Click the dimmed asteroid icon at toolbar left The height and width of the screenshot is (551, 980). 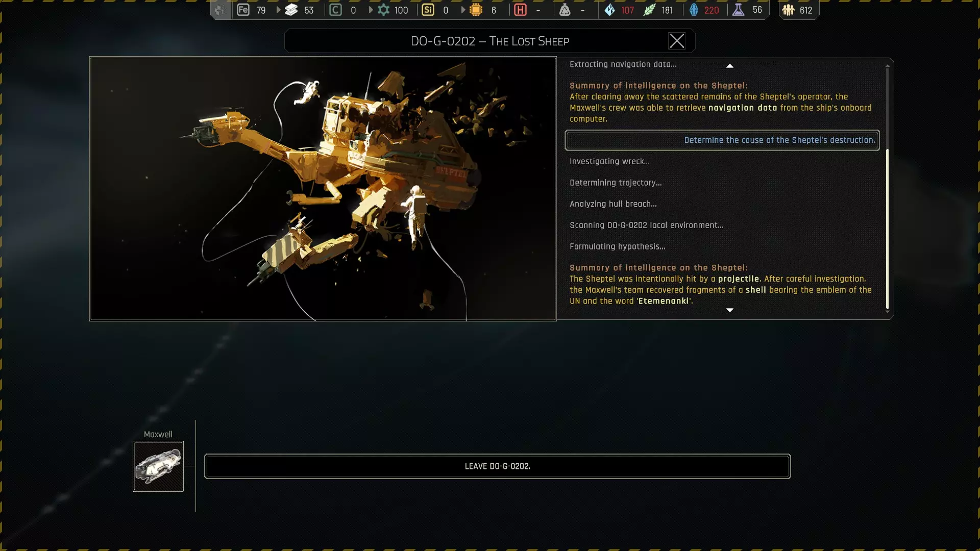click(x=220, y=10)
